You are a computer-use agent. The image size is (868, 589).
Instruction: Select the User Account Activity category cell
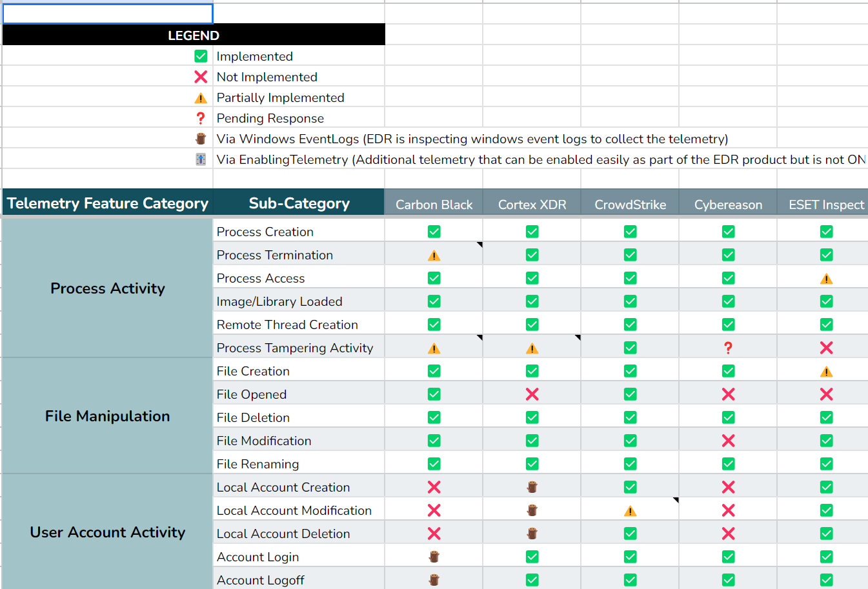pyautogui.click(x=108, y=532)
